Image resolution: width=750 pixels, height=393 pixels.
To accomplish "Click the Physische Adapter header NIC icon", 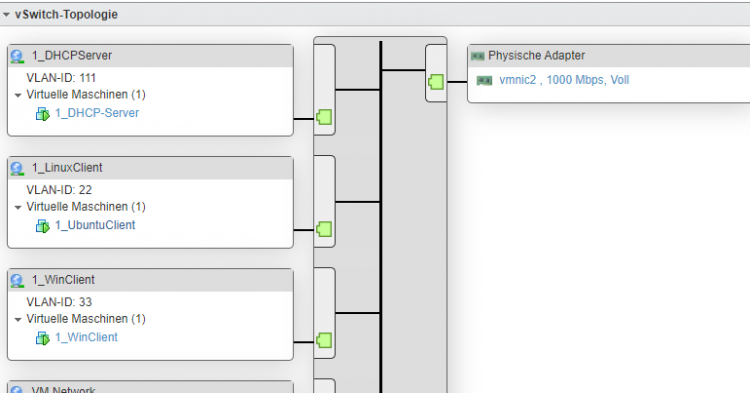I will point(477,56).
